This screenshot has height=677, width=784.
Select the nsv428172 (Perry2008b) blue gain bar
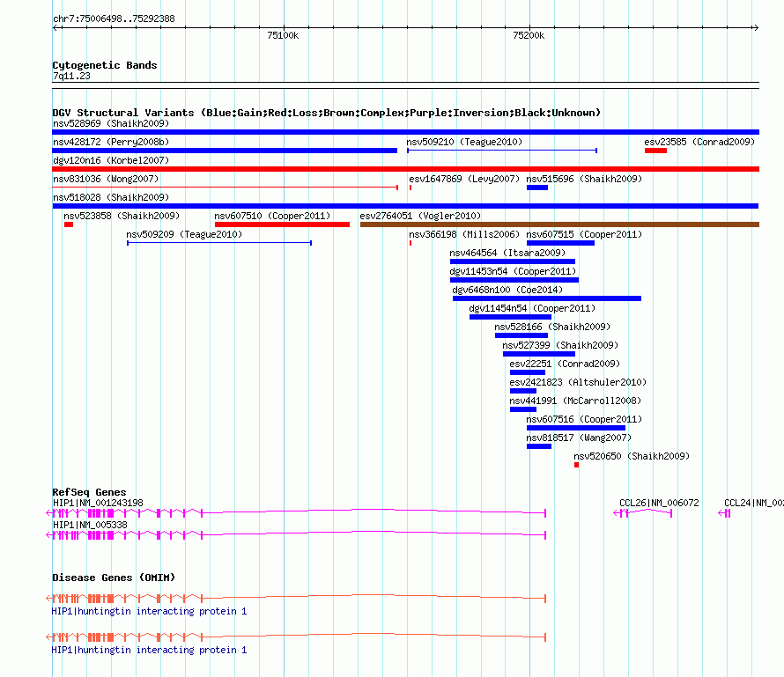coord(225,151)
